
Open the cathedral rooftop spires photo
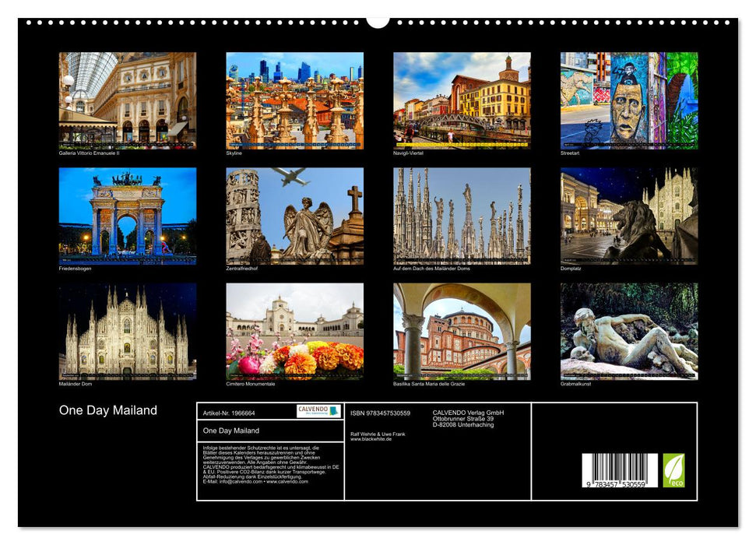point(462,216)
